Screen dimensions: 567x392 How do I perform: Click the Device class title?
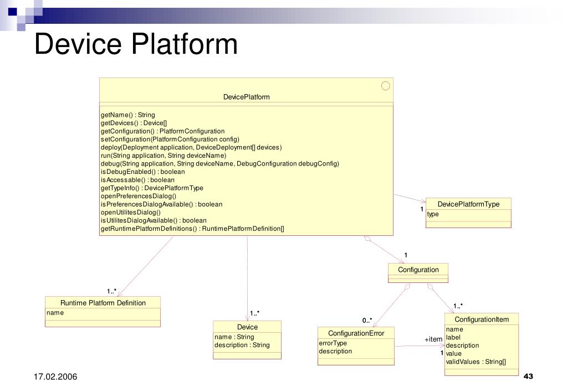pos(247,327)
